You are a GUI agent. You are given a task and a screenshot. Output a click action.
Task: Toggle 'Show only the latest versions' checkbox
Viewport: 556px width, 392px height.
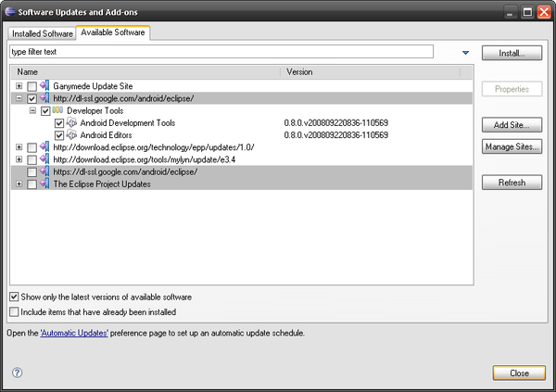click(x=14, y=297)
